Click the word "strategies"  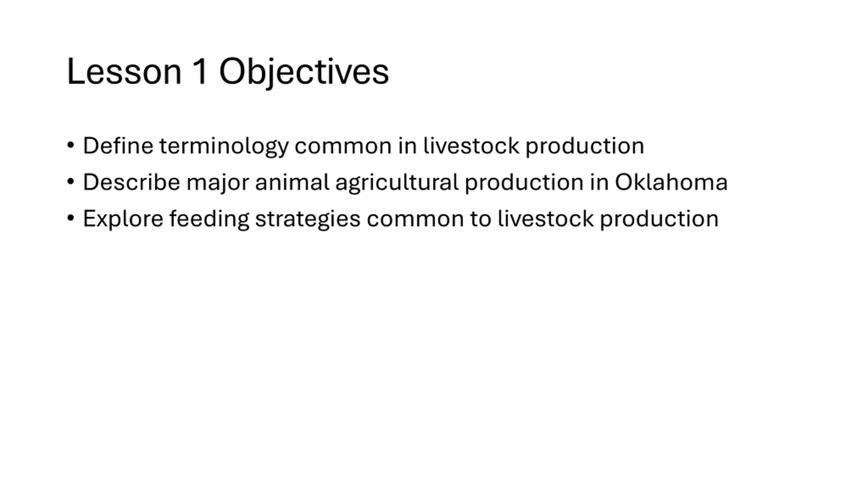308,220
